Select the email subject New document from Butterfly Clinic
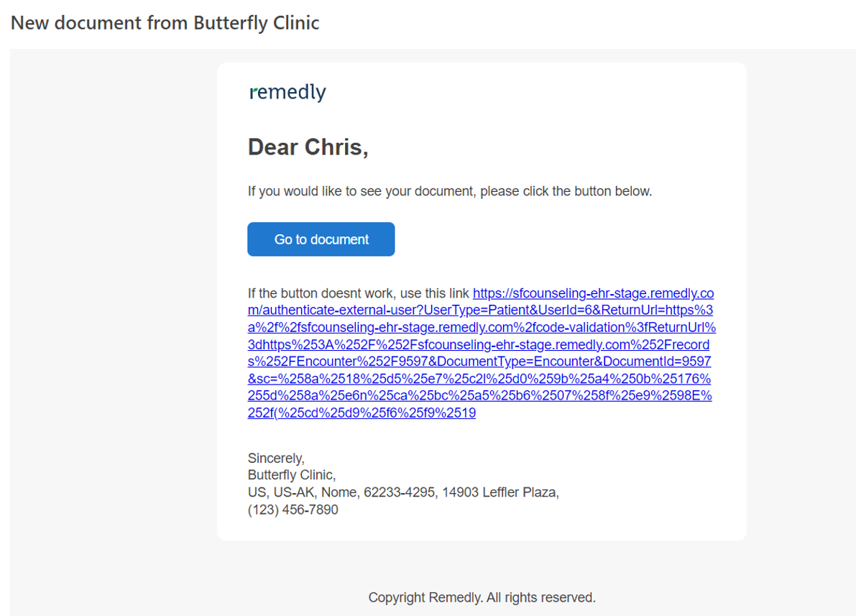 165,23
